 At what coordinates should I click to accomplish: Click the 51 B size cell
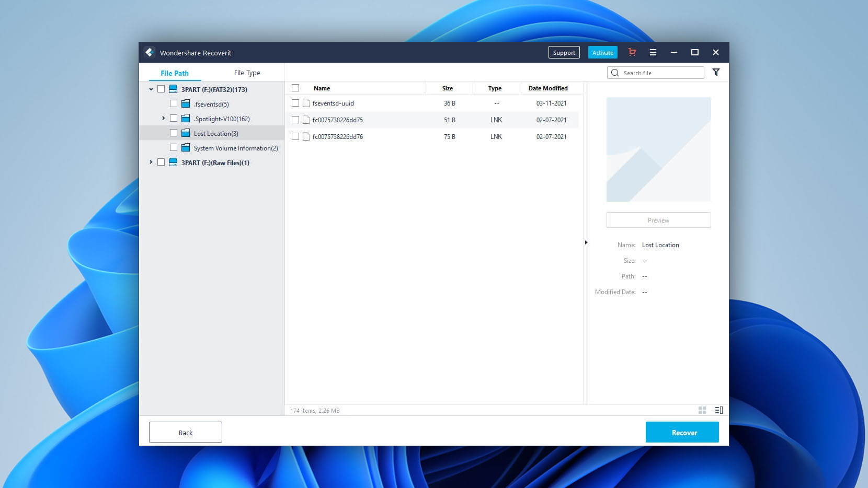coord(449,120)
